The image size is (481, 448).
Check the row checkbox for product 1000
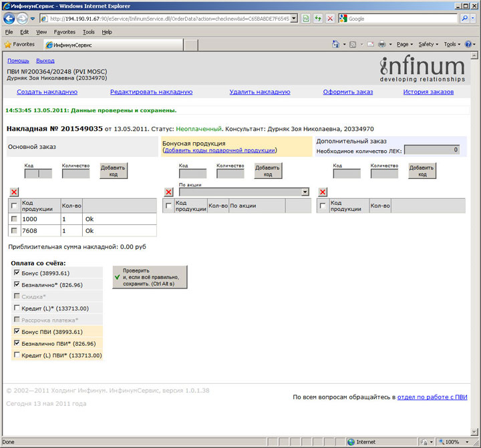14,219
